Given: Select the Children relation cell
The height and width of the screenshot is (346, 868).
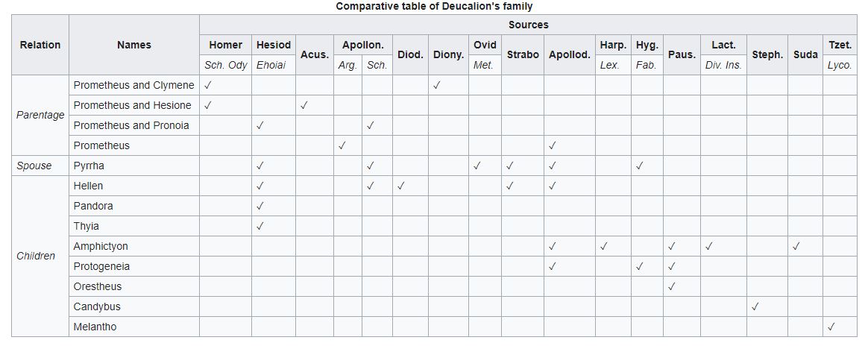Looking at the screenshot, I should (36, 256).
